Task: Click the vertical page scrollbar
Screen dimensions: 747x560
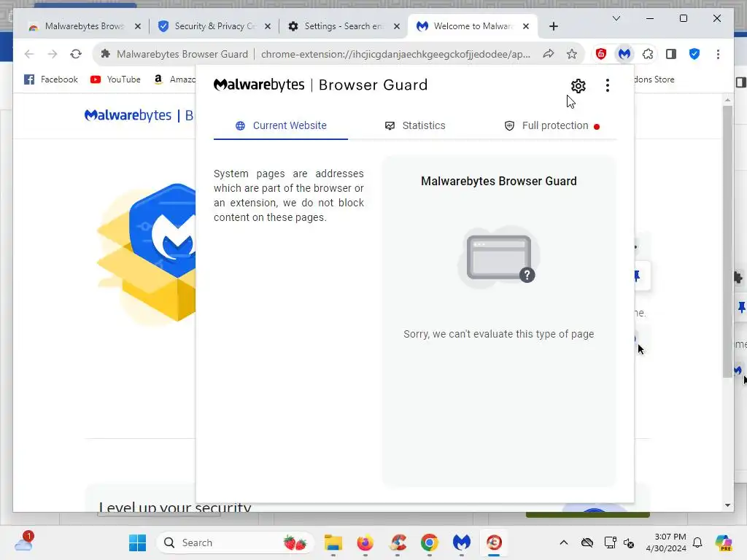Action: [727, 241]
